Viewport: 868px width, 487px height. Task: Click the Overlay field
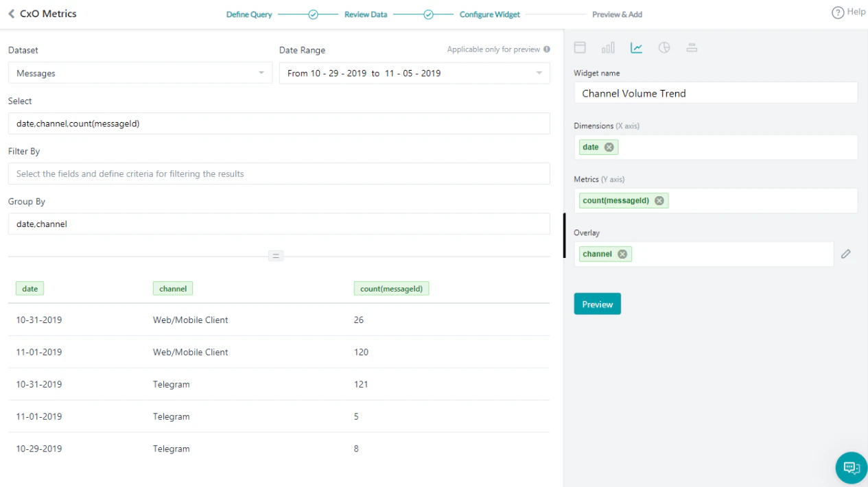pyautogui.click(x=703, y=254)
